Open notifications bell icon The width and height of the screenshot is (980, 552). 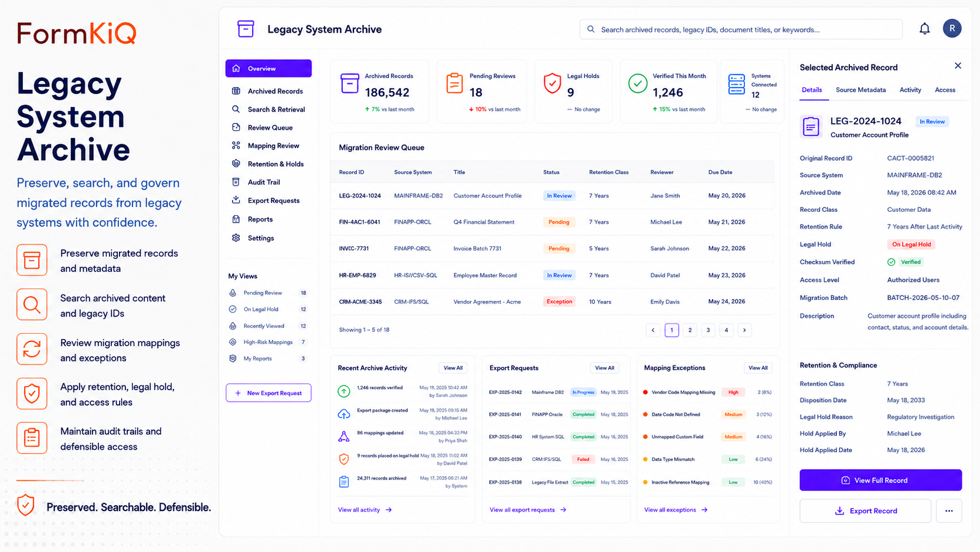(924, 29)
